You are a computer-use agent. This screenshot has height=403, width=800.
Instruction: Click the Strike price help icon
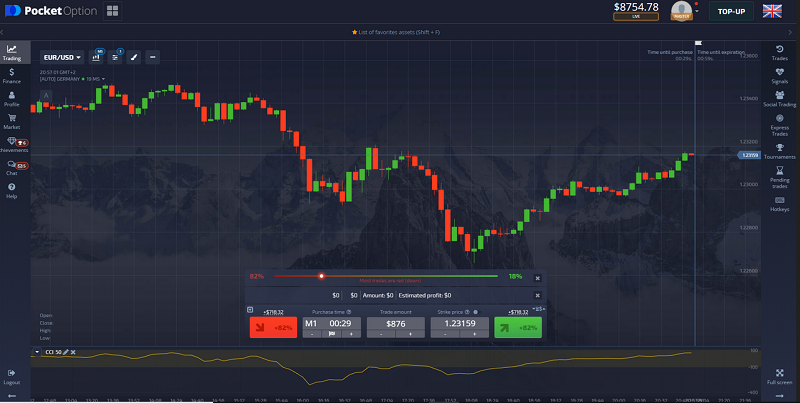467,312
